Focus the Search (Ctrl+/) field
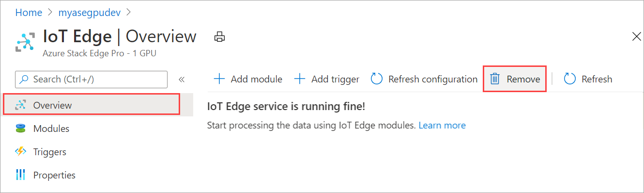The image size is (644, 193). coord(92,80)
